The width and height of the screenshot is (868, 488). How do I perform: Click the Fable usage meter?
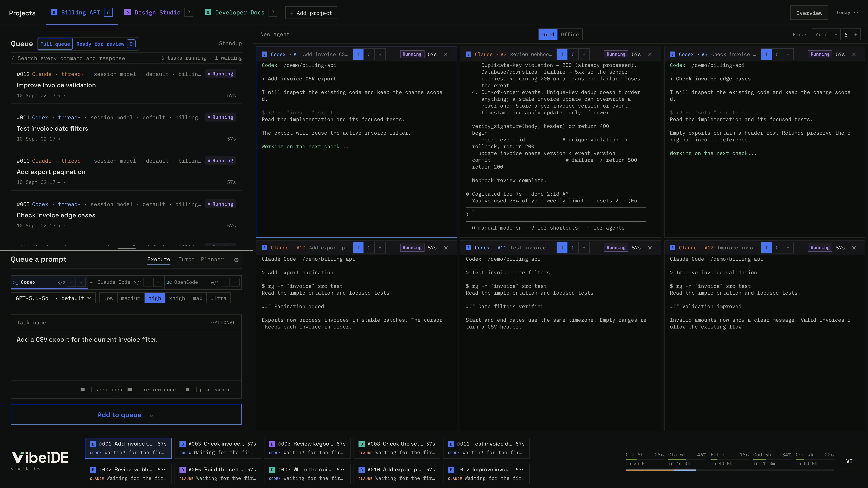click(x=730, y=459)
